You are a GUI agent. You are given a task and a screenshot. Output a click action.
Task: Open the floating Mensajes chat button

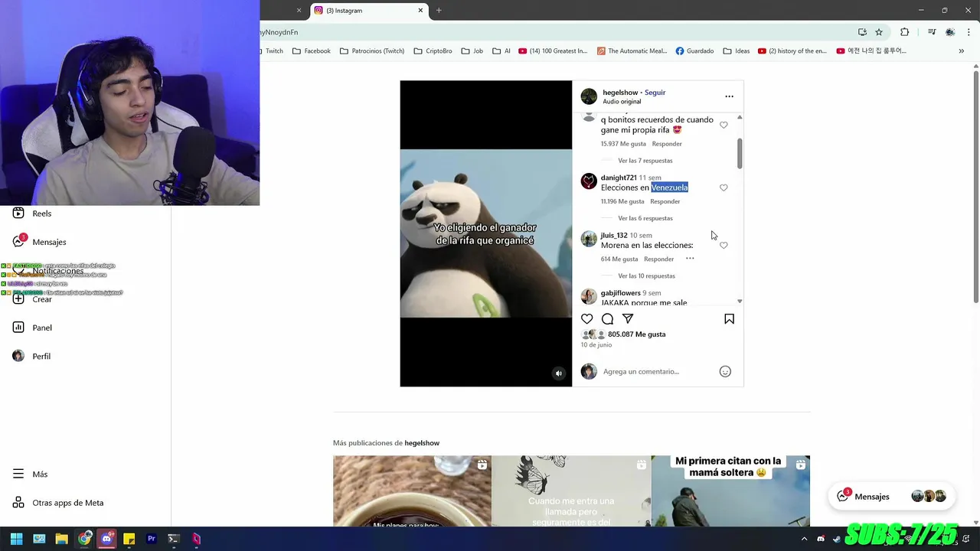[893, 496]
